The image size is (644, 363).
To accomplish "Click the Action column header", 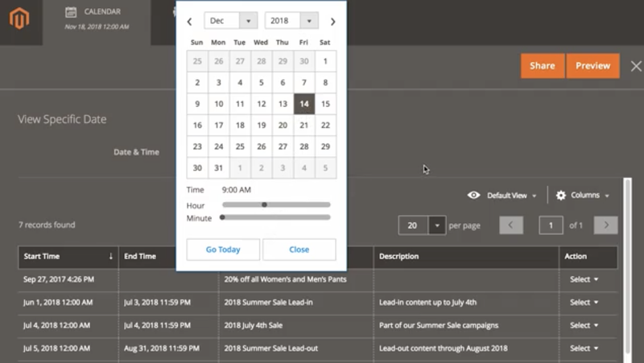I will [x=588, y=257].
